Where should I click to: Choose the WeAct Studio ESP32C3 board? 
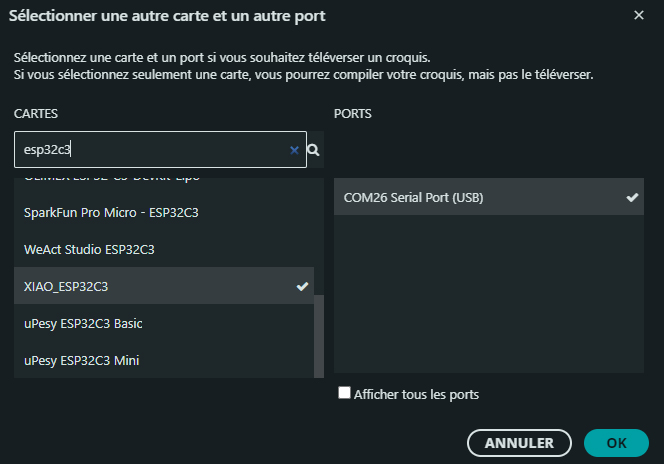(89, 248)
